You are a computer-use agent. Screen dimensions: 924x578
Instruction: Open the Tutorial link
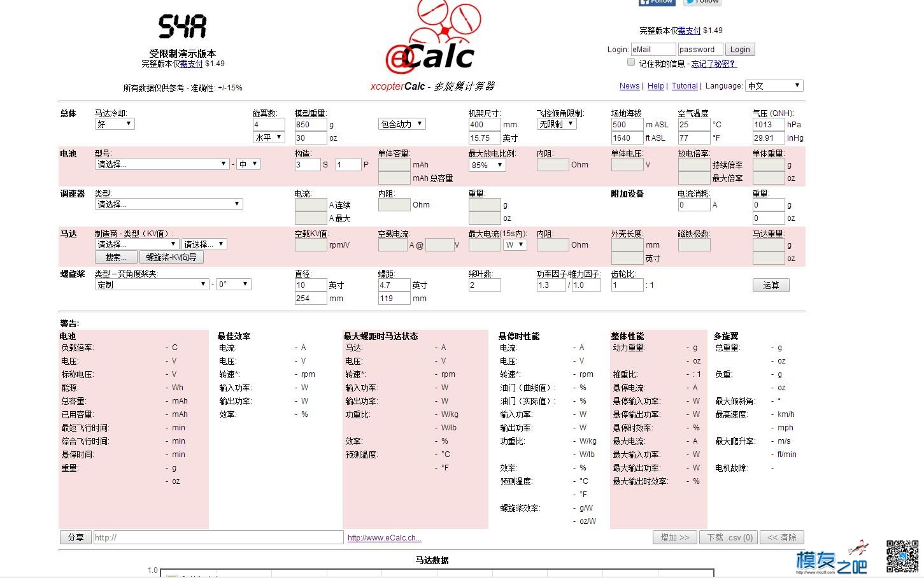pyautogui.click(x=685, y=86)
